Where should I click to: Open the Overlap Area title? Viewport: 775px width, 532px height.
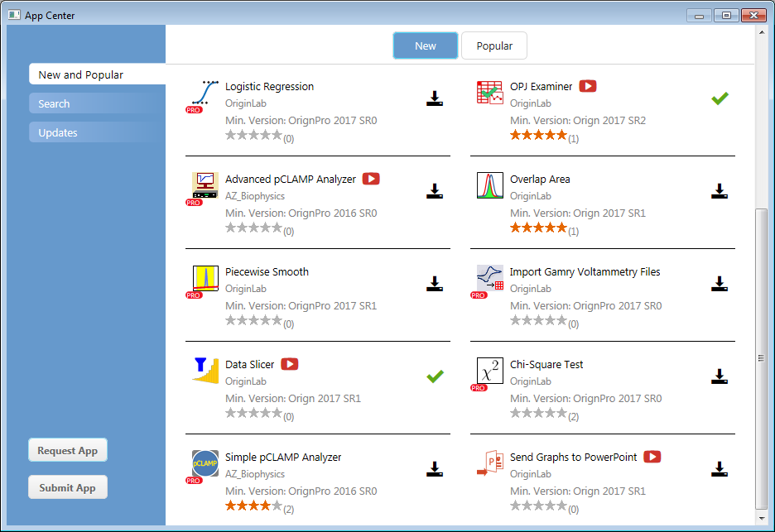[x=540, y=179]
